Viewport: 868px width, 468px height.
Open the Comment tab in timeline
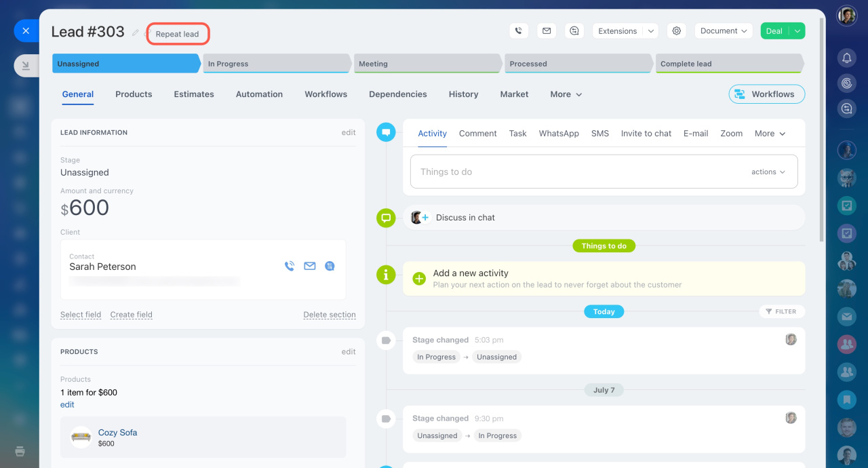point(477,134)
